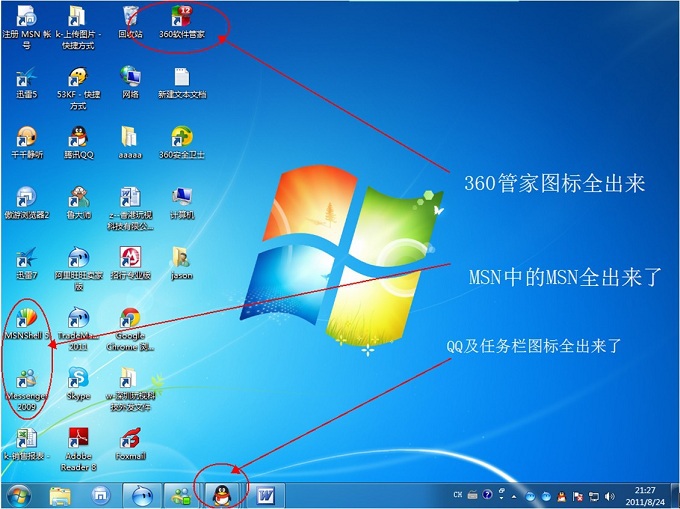The width and height of the screenshot is (680, 509).
Task: Open the MSNShell 5 shortcut
Action: pos(26,319)
